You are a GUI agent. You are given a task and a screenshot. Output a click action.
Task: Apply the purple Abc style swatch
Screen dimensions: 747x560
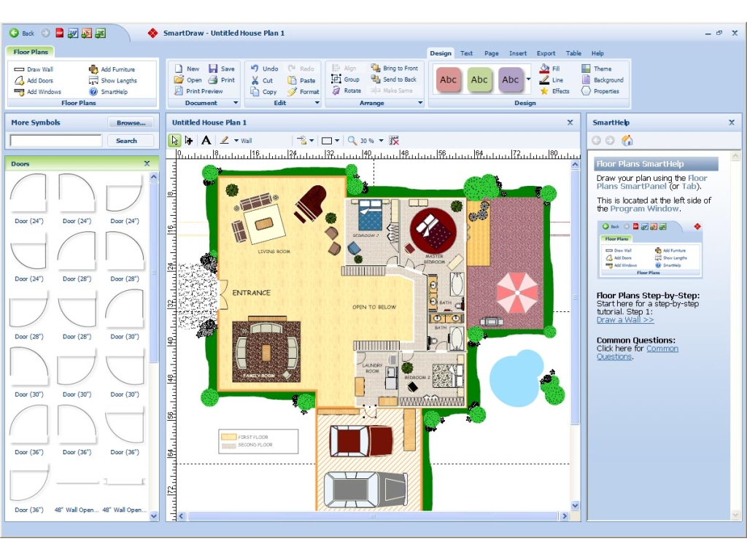(510, 79)
